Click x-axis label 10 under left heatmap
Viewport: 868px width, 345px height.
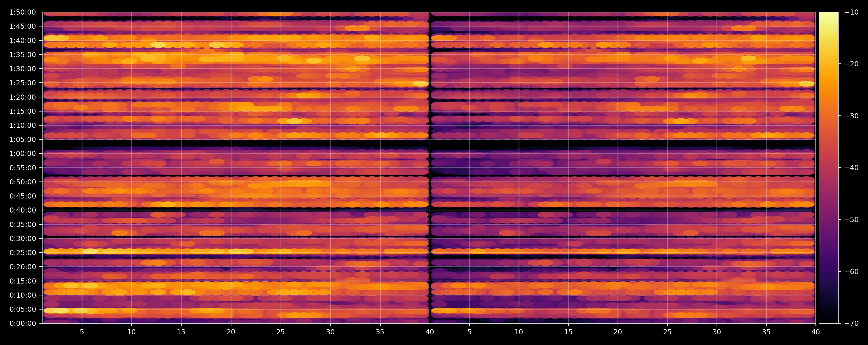tap(131, 332)
